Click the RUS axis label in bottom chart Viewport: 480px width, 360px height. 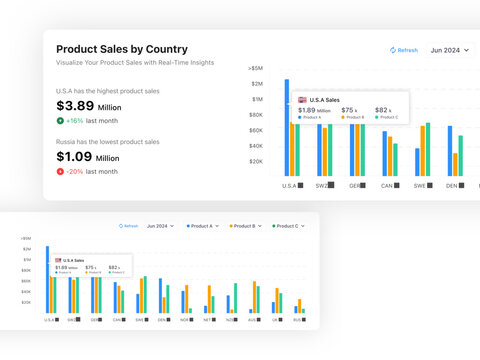tap(299, 320)
